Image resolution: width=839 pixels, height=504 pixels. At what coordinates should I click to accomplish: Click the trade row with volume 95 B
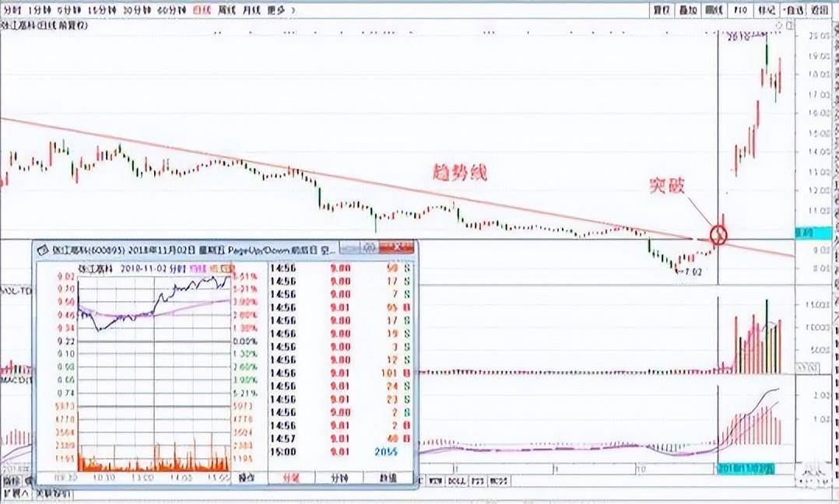[x=340, y=307]
